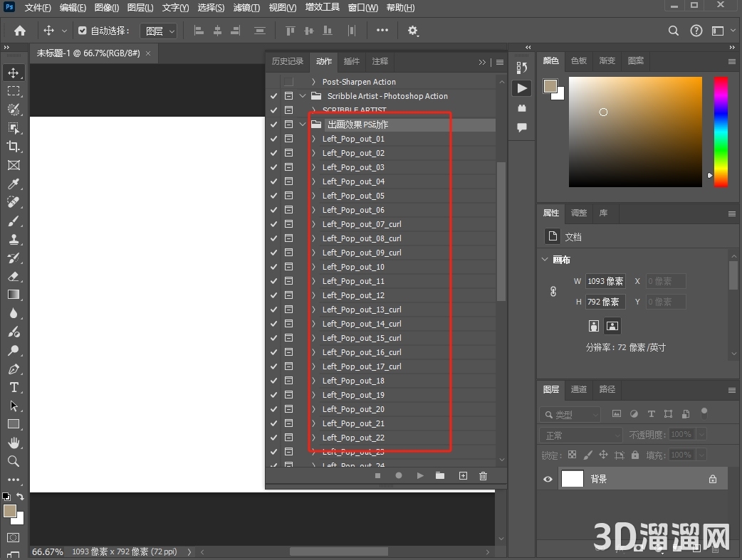Toggle the checkmark for Left_Pop_out_01 action
The image size is (742, 560).
point(273,139)
